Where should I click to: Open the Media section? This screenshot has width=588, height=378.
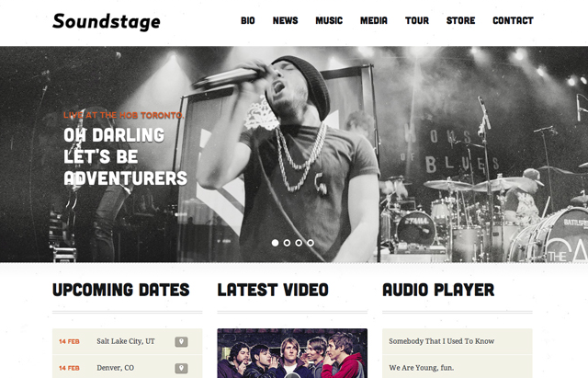tap(374, 20)
